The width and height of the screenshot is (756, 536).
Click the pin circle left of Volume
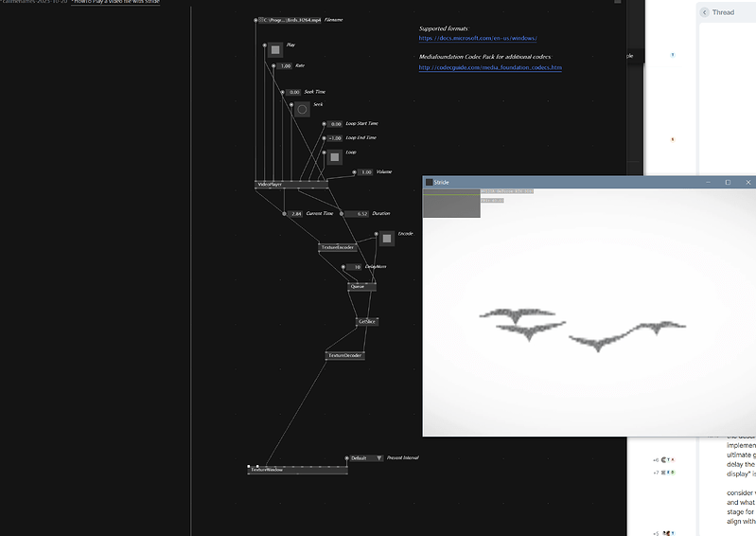(354, 172)
